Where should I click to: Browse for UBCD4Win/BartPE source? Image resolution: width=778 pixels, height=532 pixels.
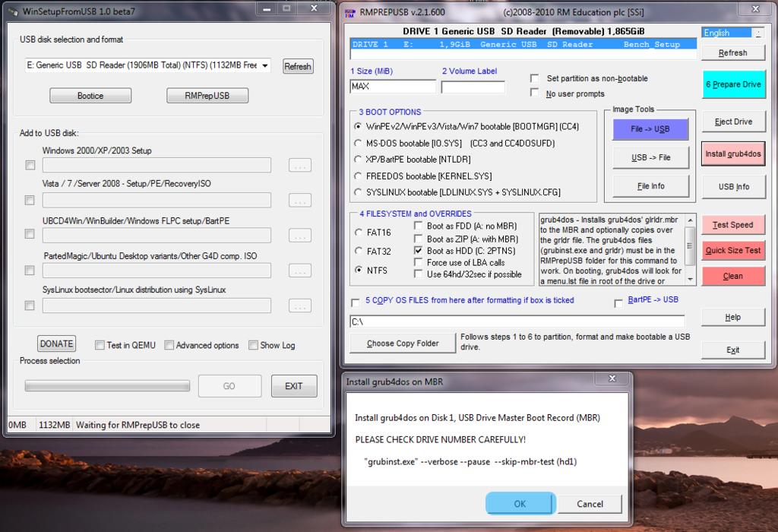tap(299, 236)
